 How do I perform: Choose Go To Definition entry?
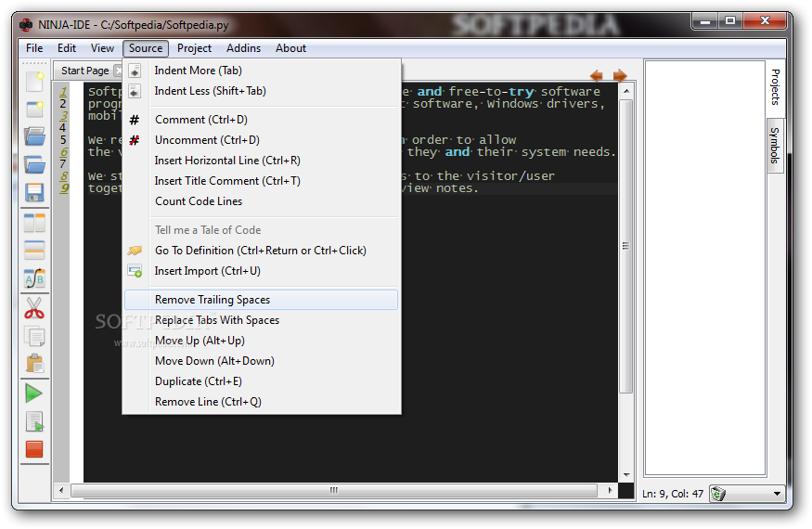point(262,251)
